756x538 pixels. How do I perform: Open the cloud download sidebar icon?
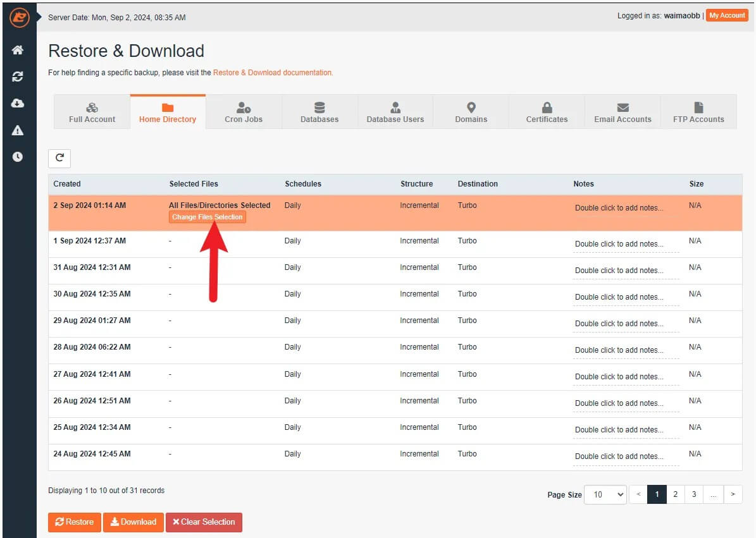coord(18,103)
